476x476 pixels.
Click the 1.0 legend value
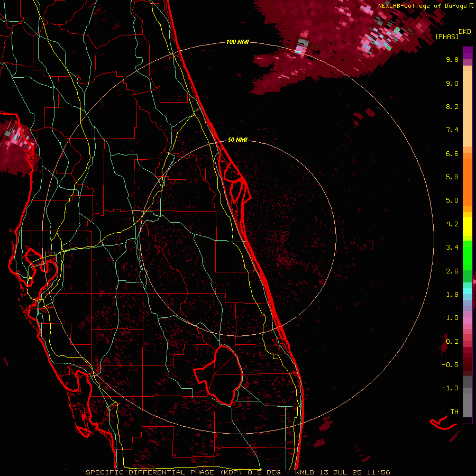pos(452,318)
